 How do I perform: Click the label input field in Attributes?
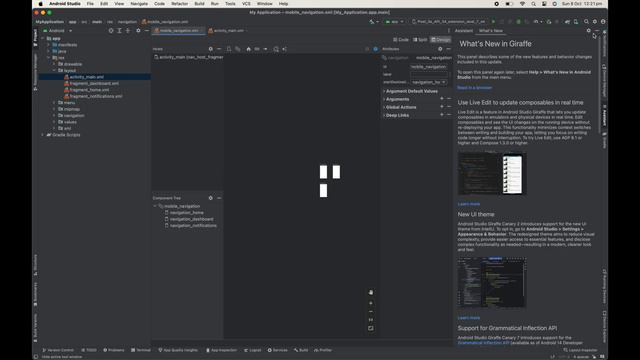429,74
